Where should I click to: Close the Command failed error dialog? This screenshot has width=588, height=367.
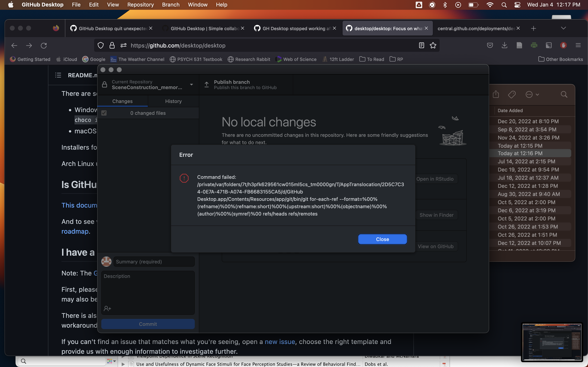[382, 239]
